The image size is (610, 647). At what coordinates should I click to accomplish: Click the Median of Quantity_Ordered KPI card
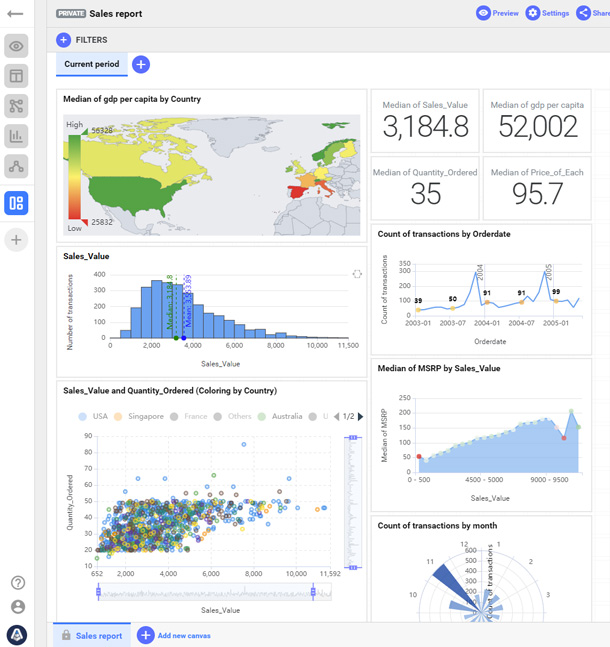(425, 188)
